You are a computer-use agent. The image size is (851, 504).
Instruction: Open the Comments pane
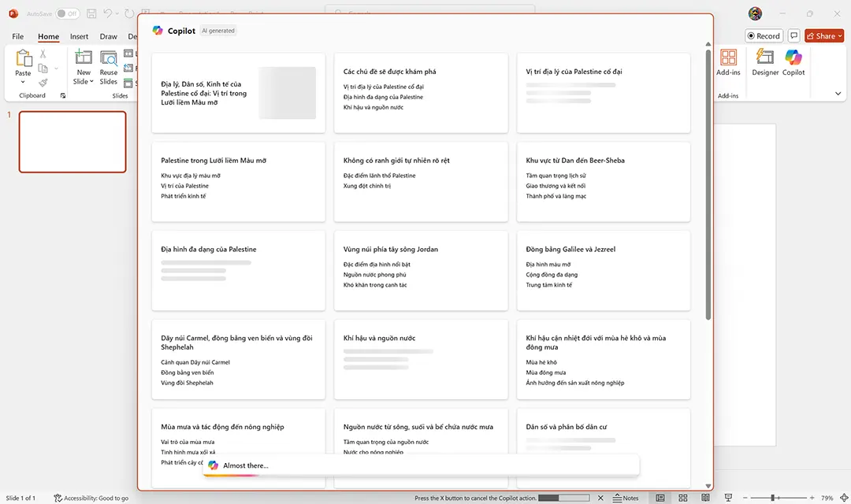(793, 35)
